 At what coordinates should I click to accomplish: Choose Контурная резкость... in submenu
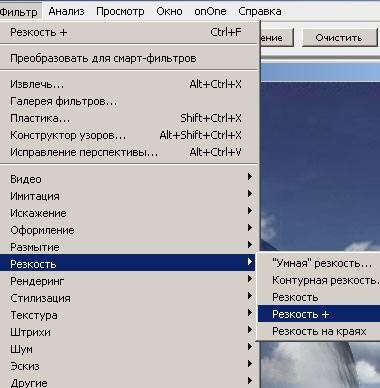[319, 280]
